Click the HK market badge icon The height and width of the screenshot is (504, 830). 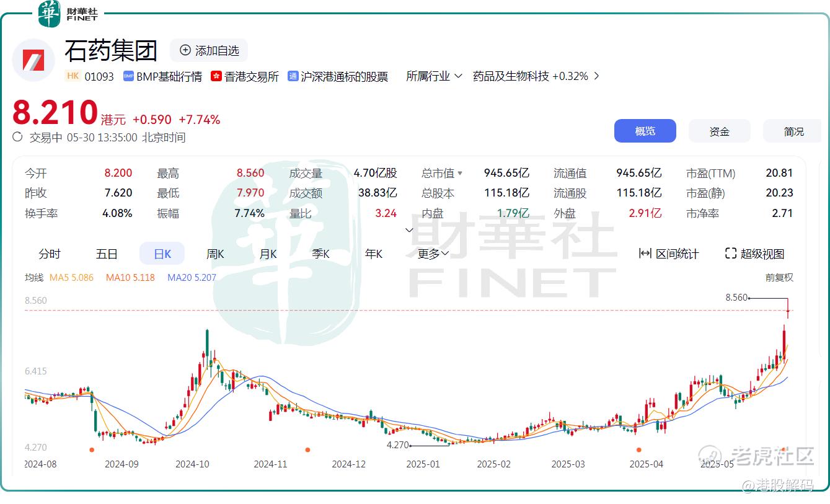(73, 76)
